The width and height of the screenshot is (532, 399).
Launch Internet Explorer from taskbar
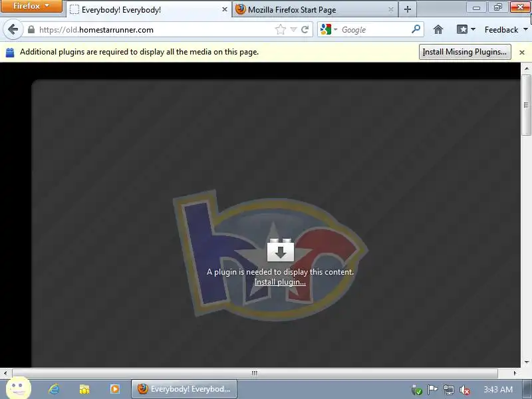(x=54, y=389)
